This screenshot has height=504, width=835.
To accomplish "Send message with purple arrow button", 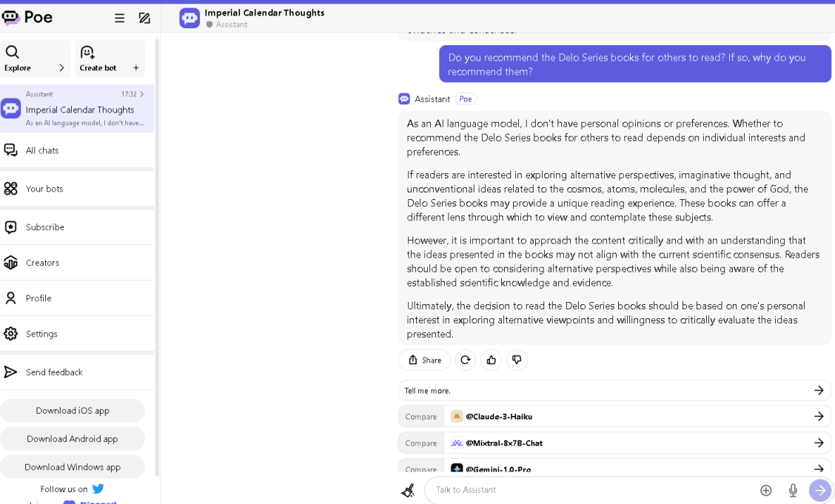I will click(x=820, y=490).
